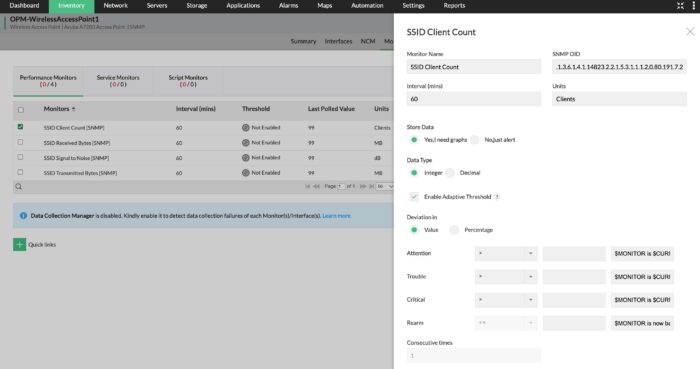Click the Interval (mins) input field

tap(473, 99)
